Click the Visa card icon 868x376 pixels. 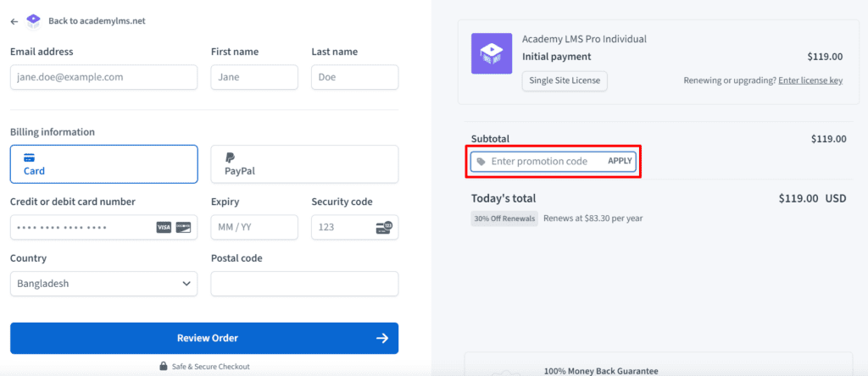[x=164, y=228]
